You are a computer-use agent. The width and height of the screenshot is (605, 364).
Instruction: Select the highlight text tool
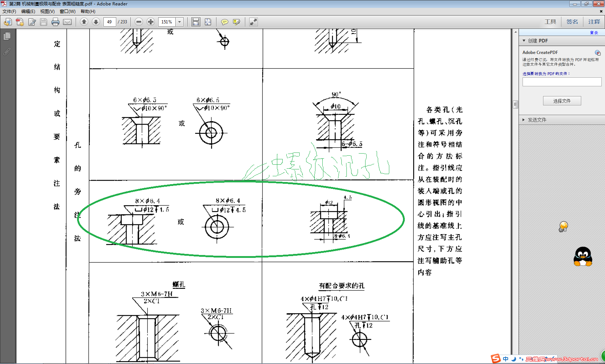click(x=236, y=22)
